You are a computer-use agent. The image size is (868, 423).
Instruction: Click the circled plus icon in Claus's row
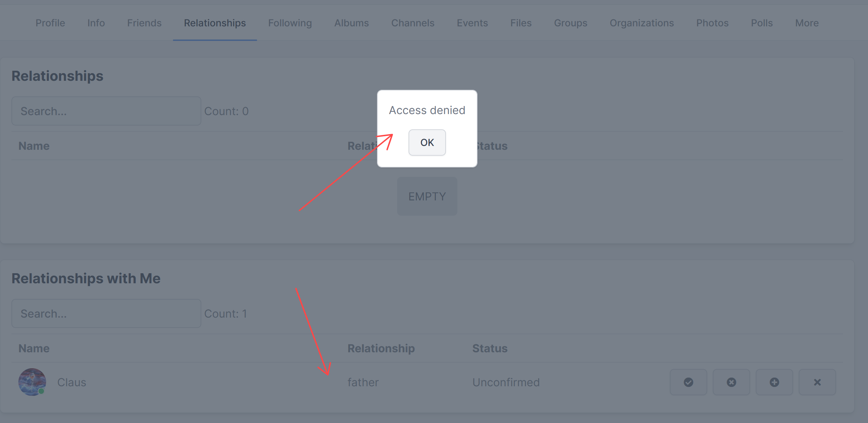click(x=774, y=382)
